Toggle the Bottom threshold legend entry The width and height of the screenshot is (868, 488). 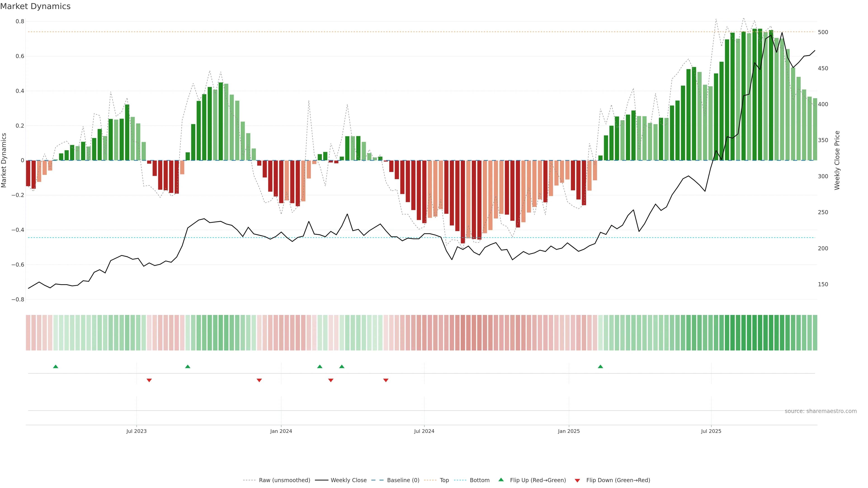click(x=479, y=480)
